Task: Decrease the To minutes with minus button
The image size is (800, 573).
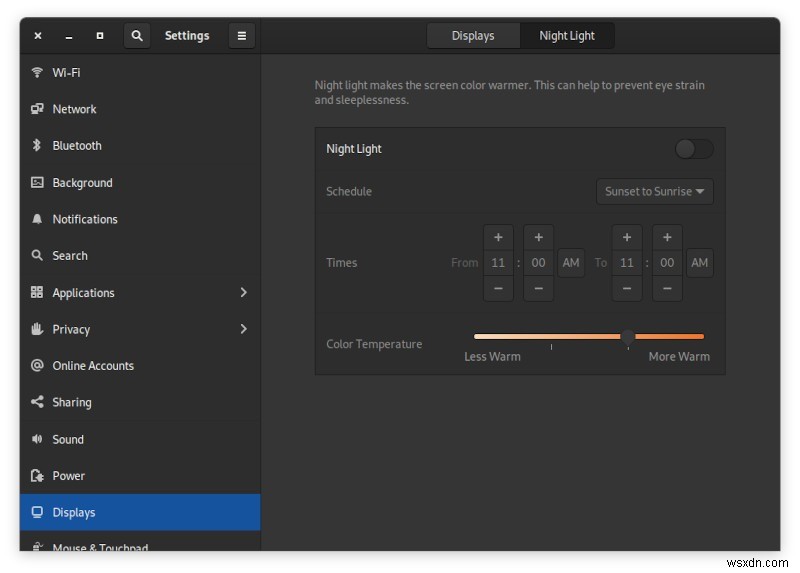Action: pos(667,288)
